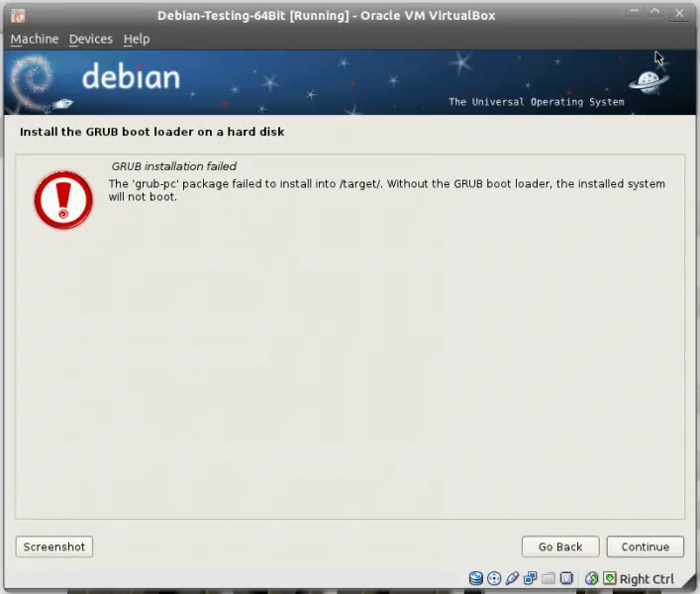Viewport: 700px width, 594px height.
Task: Click the USB devices status icon
Action: point(512,578)
